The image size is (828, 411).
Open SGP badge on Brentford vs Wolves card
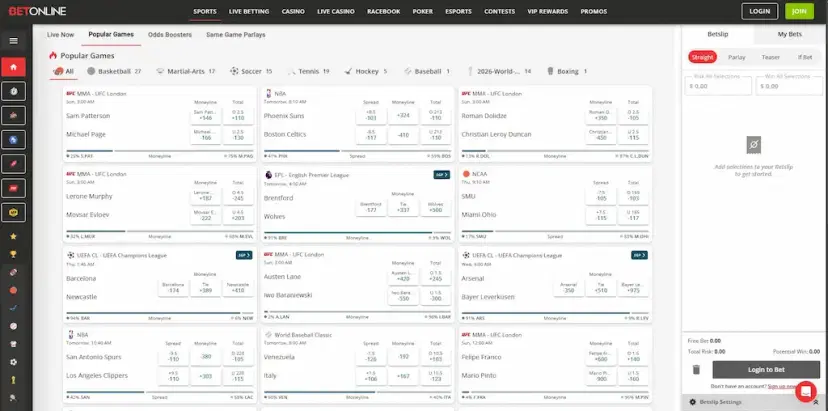441,175
